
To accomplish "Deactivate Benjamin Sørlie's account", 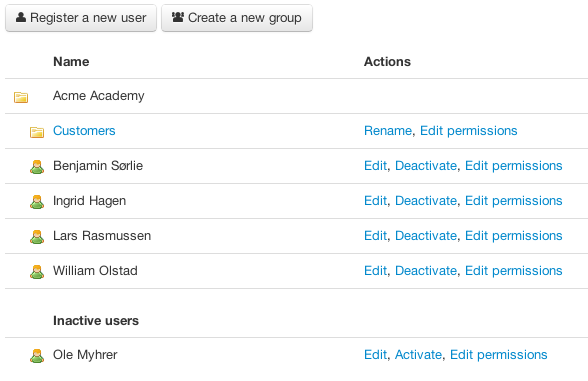I will (x=426, y=165).
